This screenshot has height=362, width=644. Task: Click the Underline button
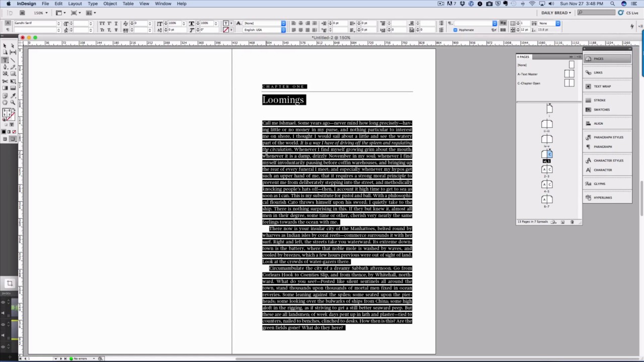[116, 23]
